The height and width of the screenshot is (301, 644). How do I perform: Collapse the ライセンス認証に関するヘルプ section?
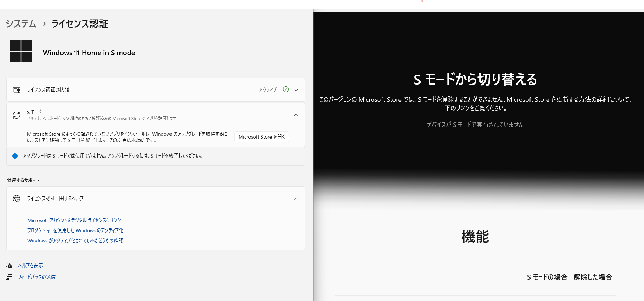coord(296,199)
